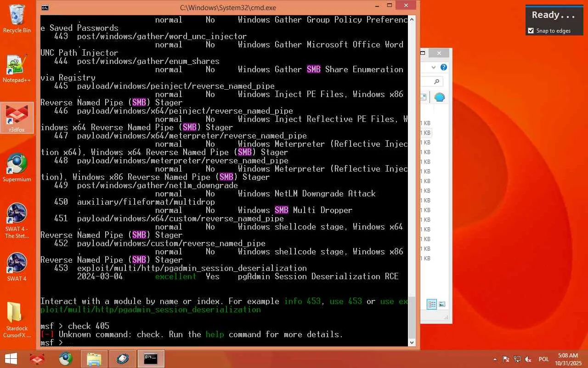Image resolution: width=588 pixels, height=368 pixels.
Task: Open the cmd.exe window system menu icon
Action: click(x=45, y=7)
